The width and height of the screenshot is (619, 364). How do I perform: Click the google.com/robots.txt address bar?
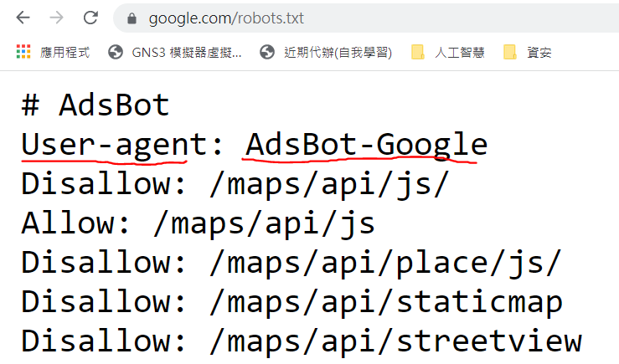(x=367, y=18)
